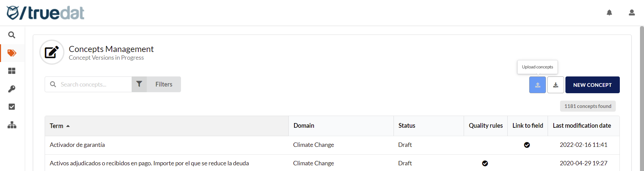Click the Upload concepts button

537,85
